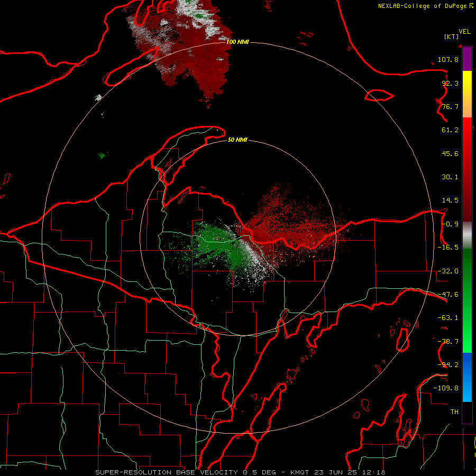Click the blue segment of velocity color bar

(467, 377)
